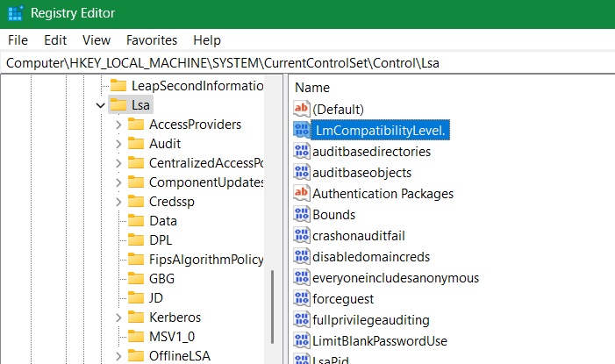Select the auditbaseobjects value name
The width and height of the screenshot is (615, 364).
(361, 173)
